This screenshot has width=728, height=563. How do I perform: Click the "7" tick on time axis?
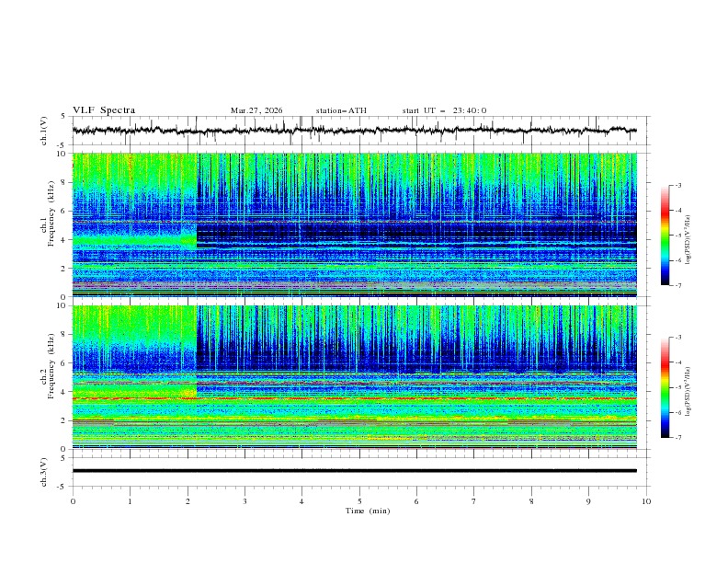(474, 501)
